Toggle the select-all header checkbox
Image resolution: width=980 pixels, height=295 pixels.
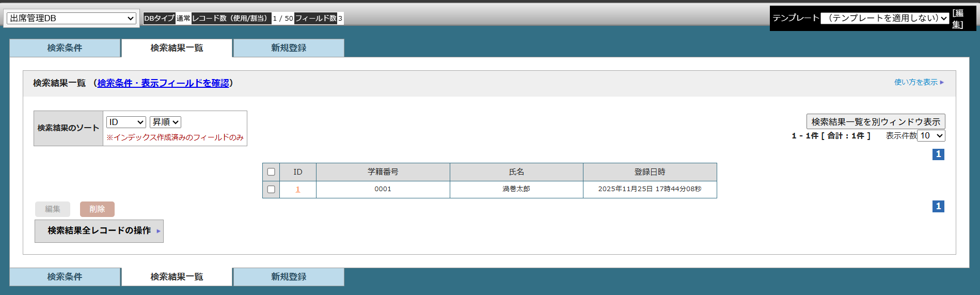(271, 172)
